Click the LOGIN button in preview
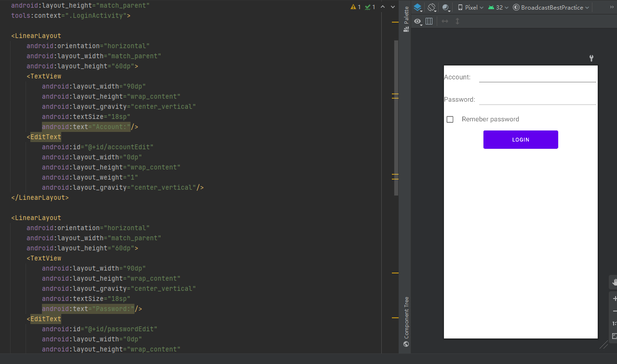 click(x=521, y=140)
